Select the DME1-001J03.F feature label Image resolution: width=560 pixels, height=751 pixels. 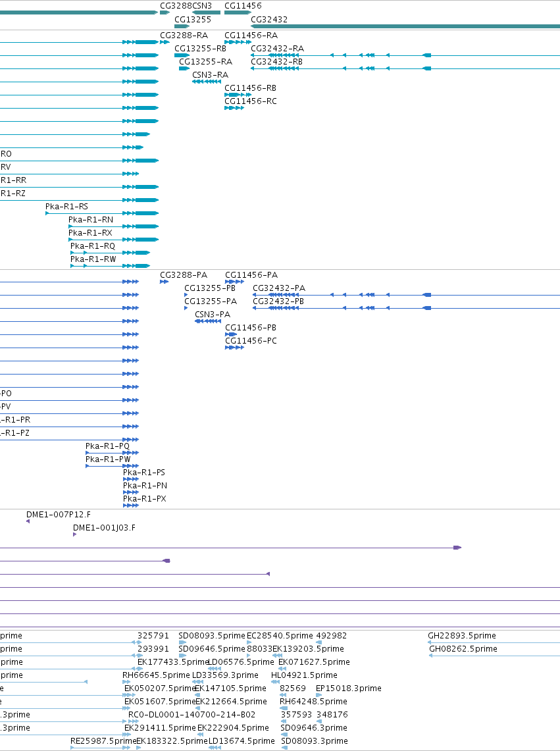[x=105, y=528]
